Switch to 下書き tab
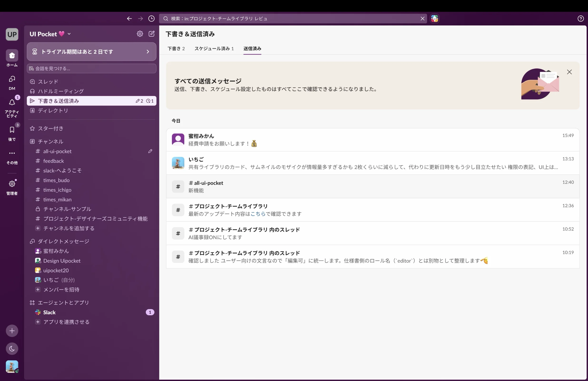Viewport: 588px width, 381px height. [176, 49]
